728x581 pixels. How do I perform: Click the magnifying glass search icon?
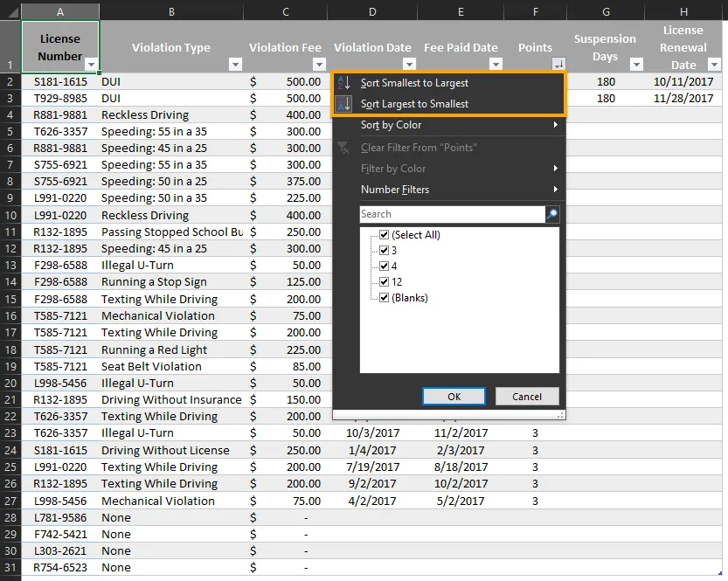[552, 214]
